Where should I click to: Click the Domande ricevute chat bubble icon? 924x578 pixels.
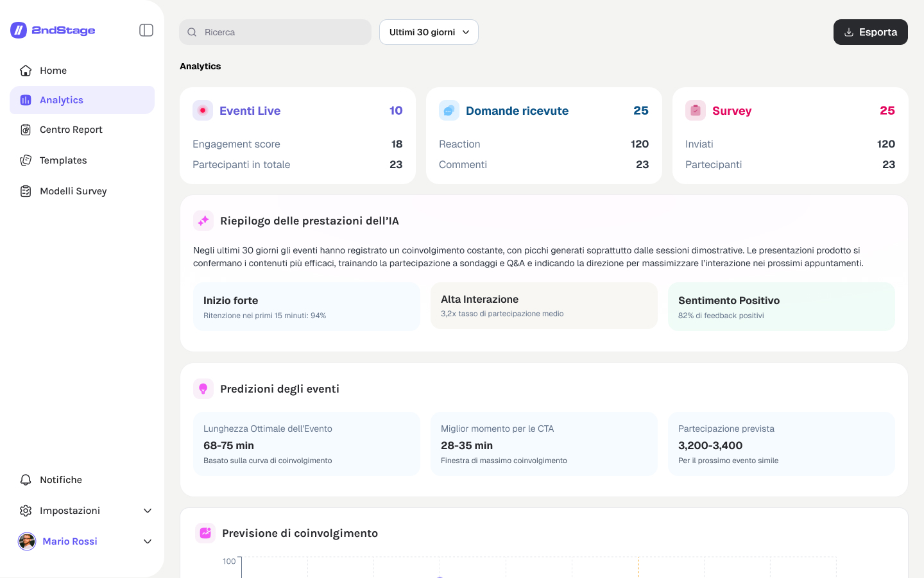click(x=449, y=110)
